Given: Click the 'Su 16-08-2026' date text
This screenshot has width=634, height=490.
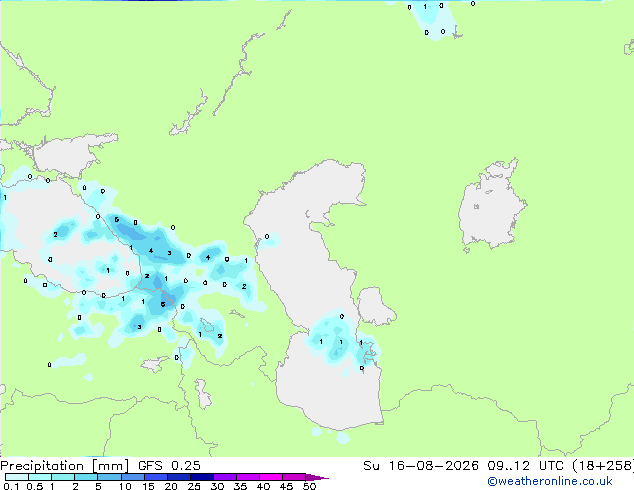Looking at the screenshot, I should tap(421, 466).
